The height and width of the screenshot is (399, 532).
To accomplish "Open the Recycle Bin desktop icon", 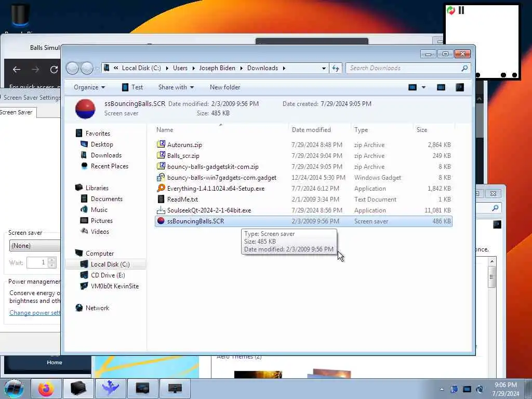I will coord(20,15).
